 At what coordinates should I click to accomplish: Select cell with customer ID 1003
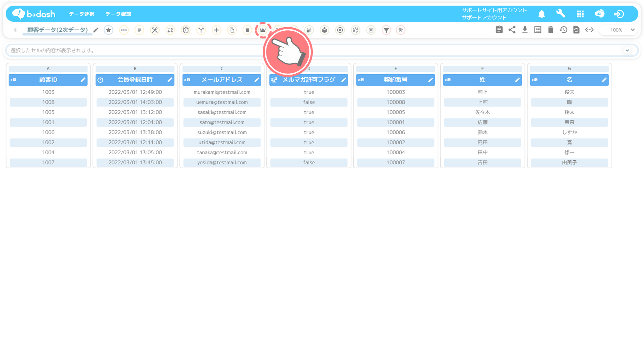click(48, 92)
